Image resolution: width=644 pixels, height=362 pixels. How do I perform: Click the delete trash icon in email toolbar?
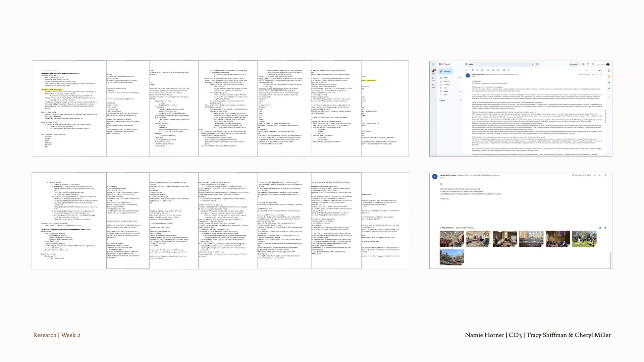click(482, 70)
